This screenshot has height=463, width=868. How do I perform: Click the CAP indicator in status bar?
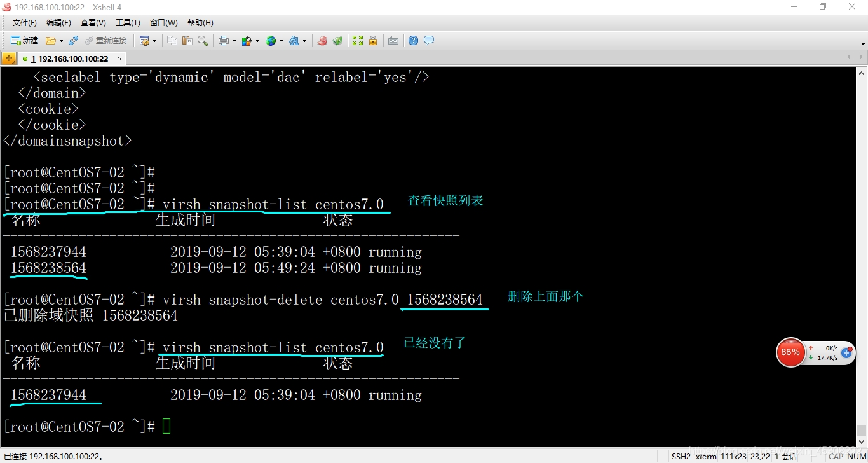pyautogui.click(x=836, y=456)
